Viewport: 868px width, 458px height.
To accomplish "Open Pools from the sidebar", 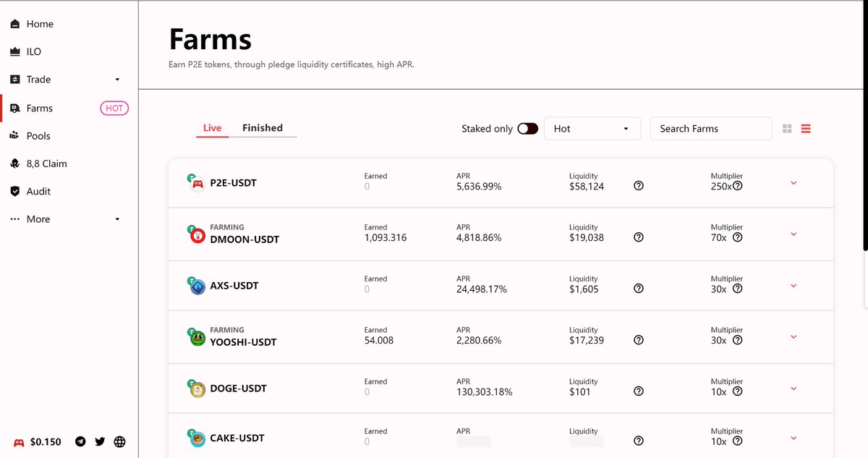I will point(38,136).
